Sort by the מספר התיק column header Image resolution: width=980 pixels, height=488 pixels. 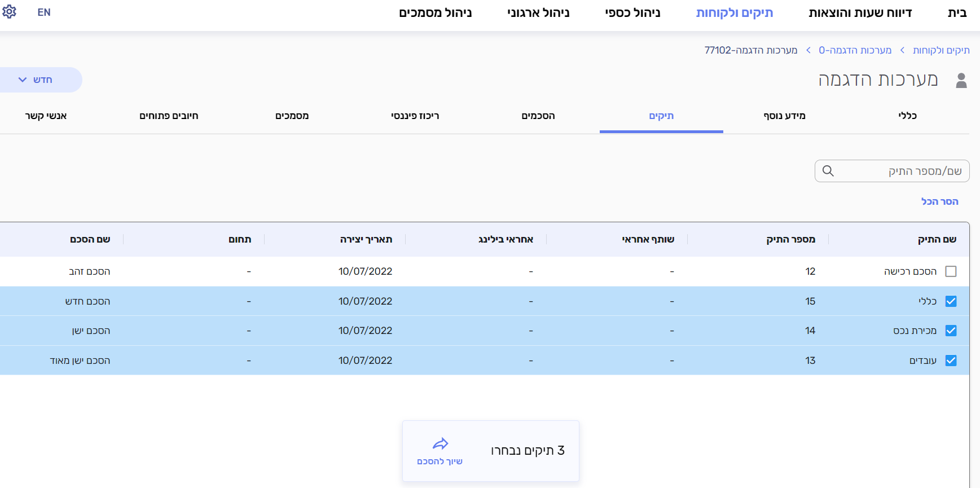pos(790,239)
